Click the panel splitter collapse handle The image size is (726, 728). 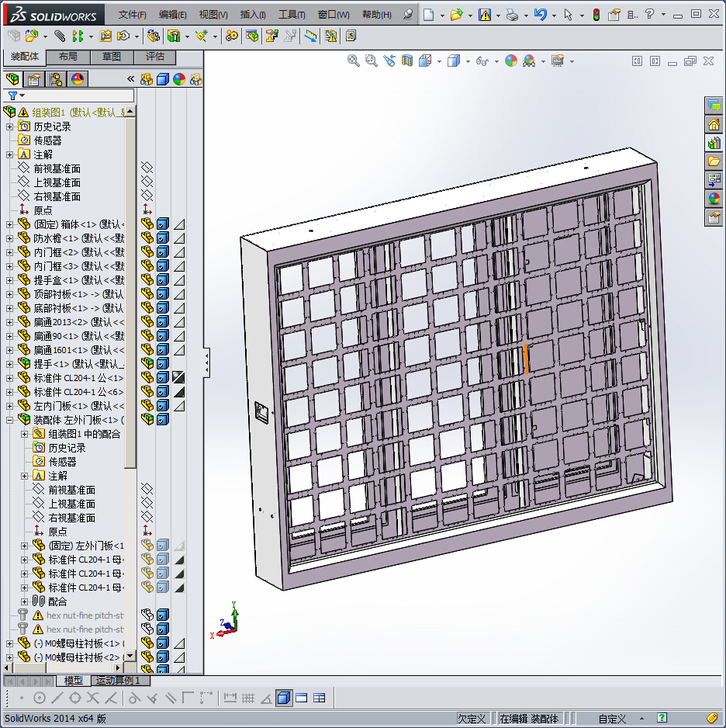tap(206, 362)
